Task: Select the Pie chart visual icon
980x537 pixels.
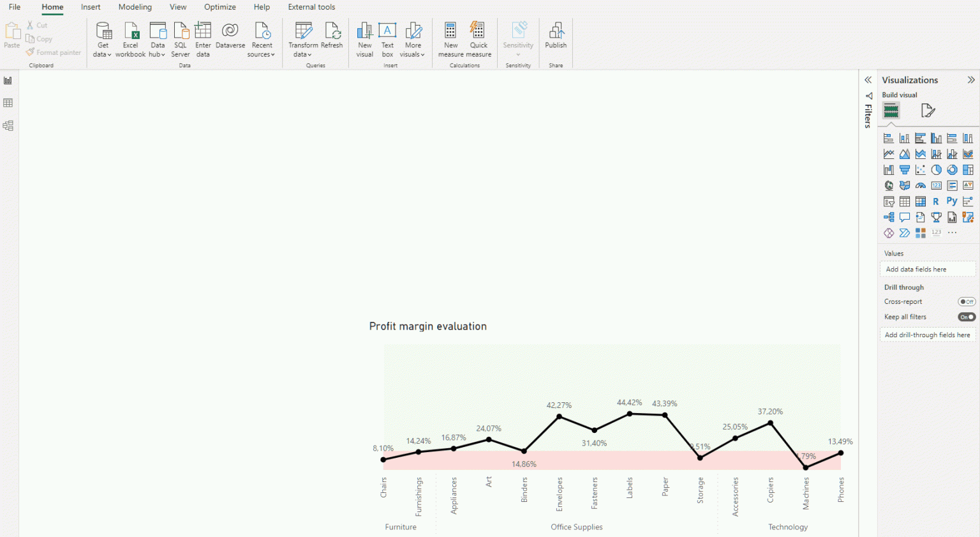Action: pyautogui.click(x=937, y=169)
